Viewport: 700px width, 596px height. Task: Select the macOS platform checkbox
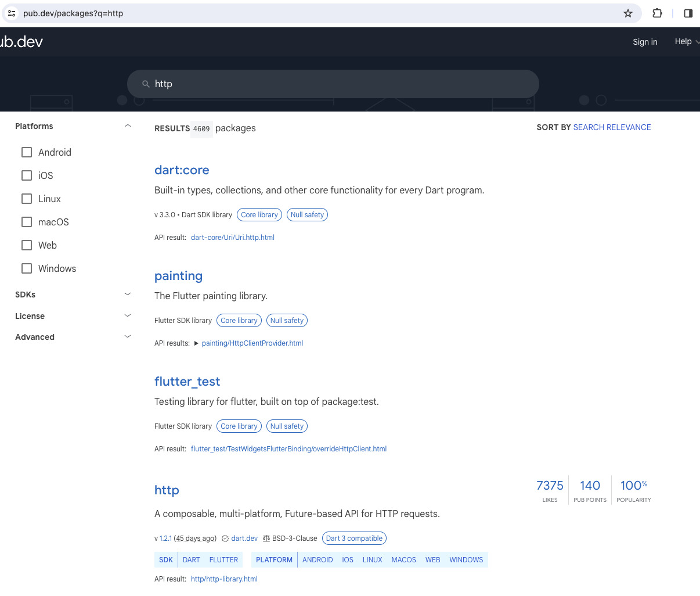pyautogui.click(x=27, y=222)
